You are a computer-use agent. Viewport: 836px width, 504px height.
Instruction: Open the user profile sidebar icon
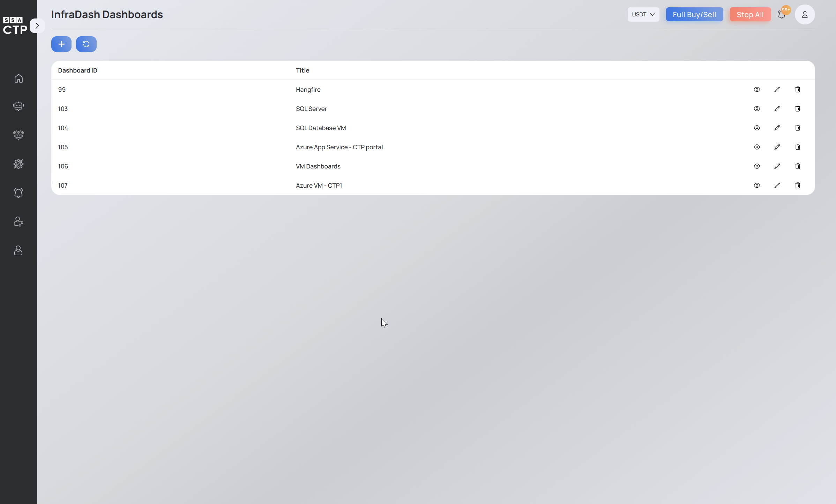[x=18, y=250]
